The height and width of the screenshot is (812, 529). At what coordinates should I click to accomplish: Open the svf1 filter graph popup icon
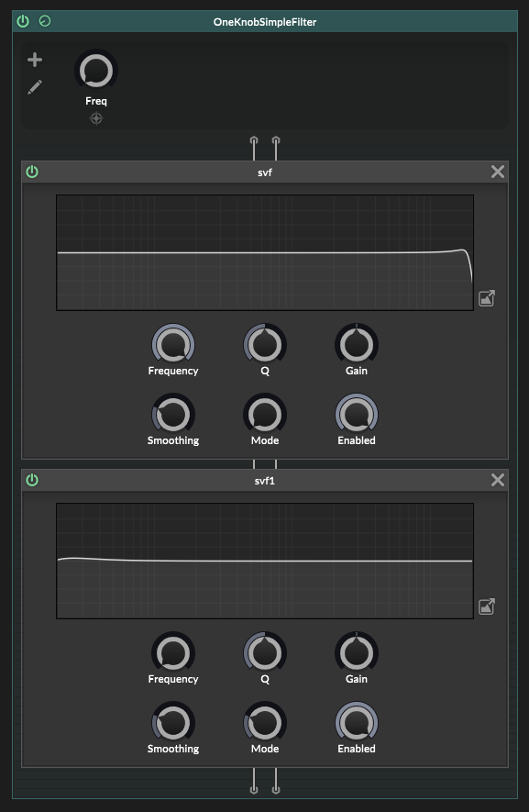(487, 606)
